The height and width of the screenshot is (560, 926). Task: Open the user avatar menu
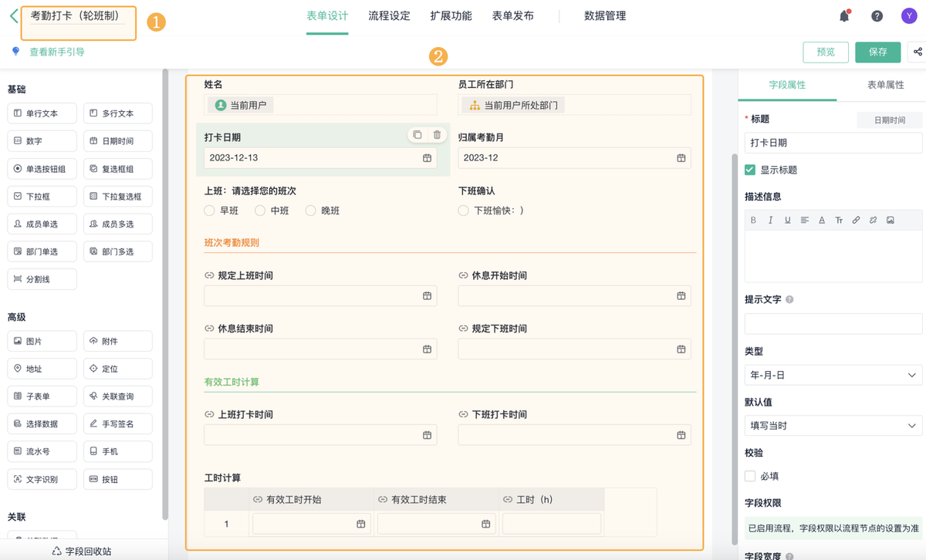point(909,16)
